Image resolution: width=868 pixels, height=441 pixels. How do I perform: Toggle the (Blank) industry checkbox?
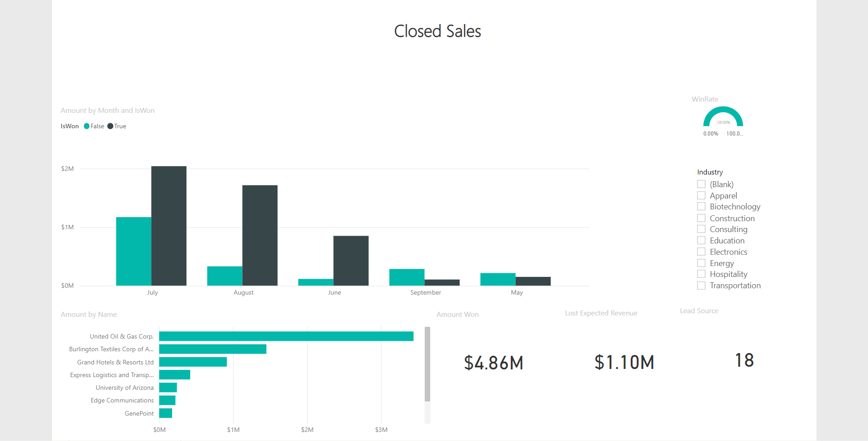701,184
